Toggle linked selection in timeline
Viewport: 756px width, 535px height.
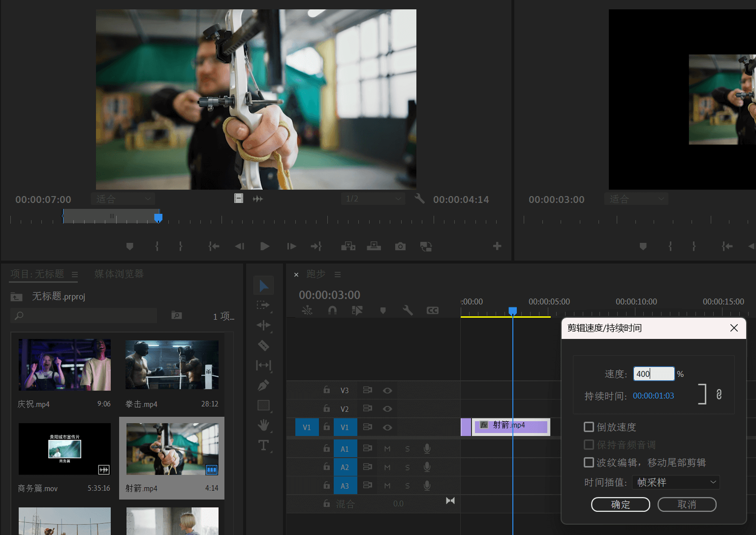pos(357,310)
